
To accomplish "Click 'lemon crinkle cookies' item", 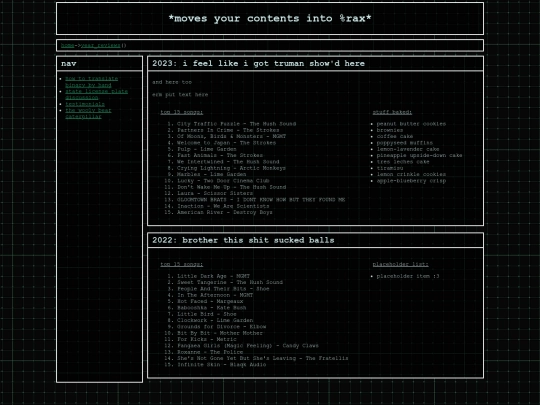I will pyautogui.click(x=411, y=174).
